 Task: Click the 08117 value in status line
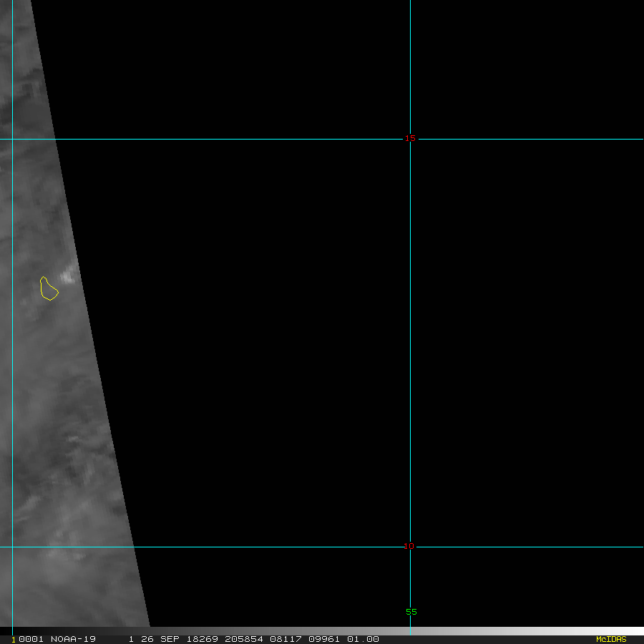[285, 639]
